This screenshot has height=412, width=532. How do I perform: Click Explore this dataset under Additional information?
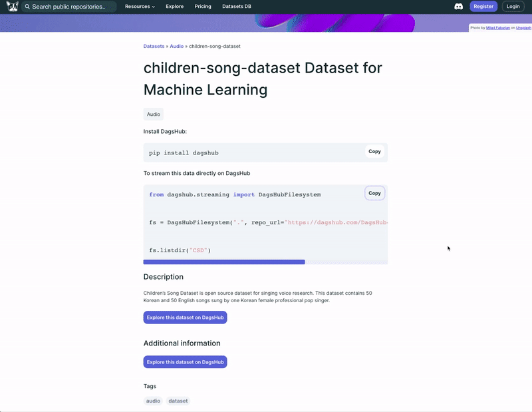point(185,362)
